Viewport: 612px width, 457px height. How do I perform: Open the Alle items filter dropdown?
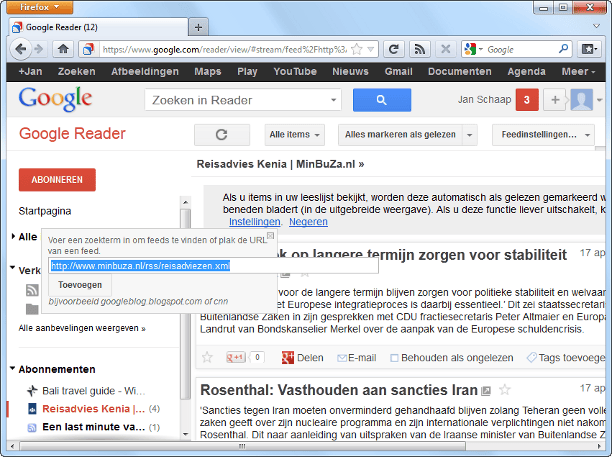(x=294, y=135)
